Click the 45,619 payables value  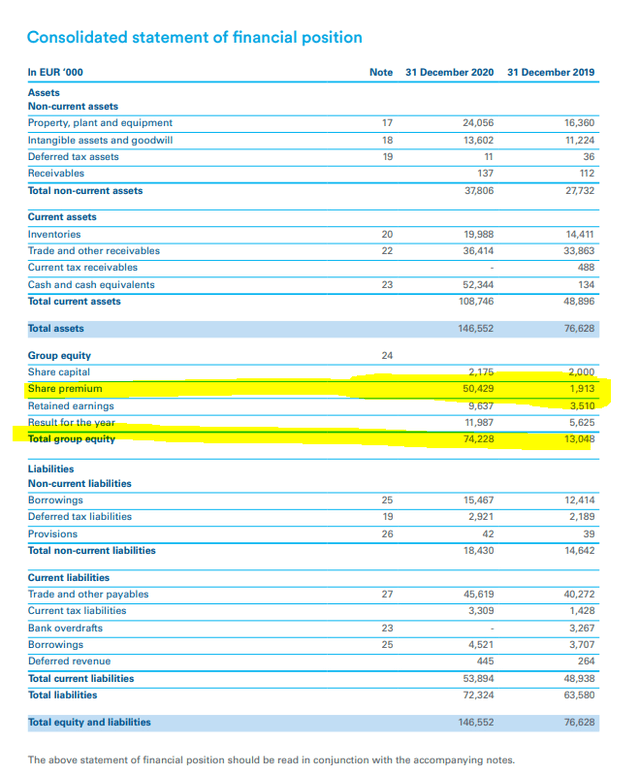[x=478, y=594]
